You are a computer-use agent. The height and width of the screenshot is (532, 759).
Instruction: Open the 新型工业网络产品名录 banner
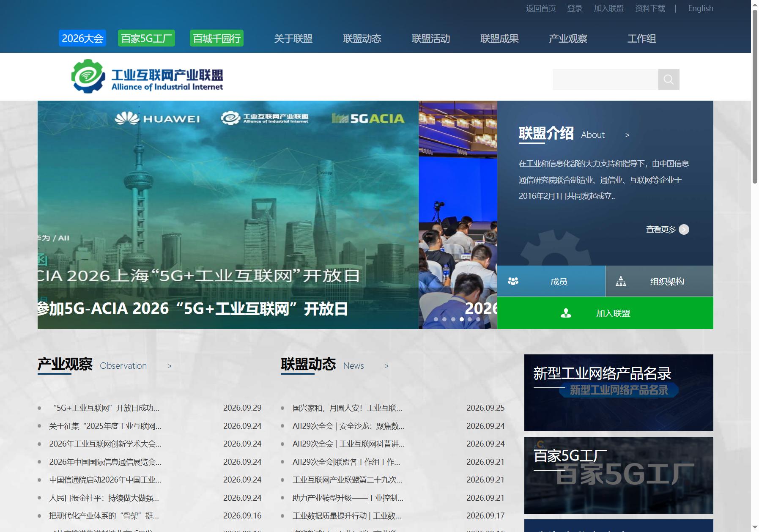pyautogui.click(x=619, y=392)
